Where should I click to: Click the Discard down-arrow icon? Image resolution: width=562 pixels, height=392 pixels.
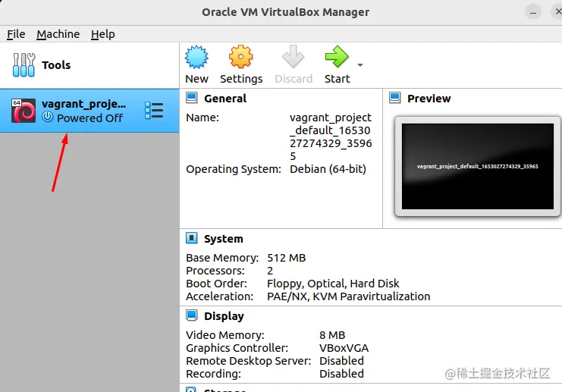pyautogui.click(x=294, y=57)
